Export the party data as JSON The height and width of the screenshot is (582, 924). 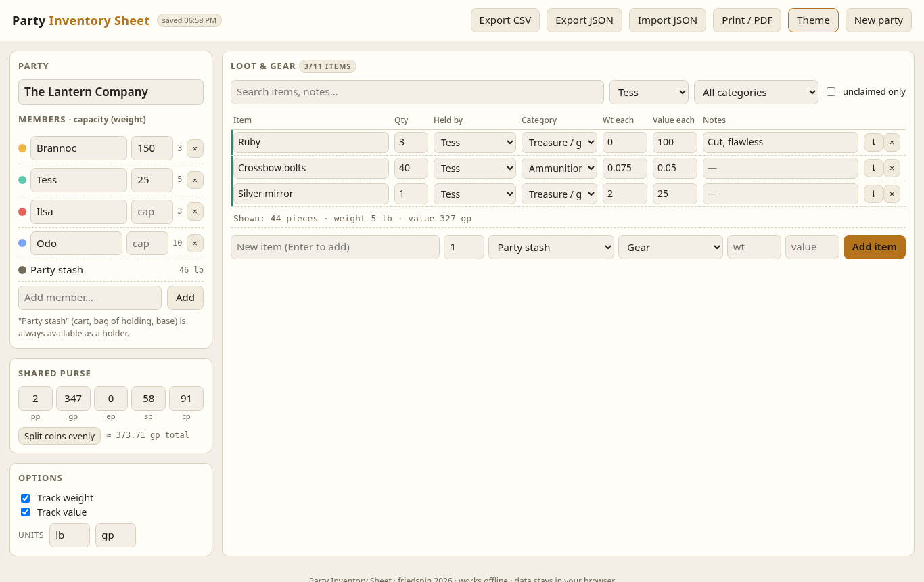(x=584, y=20)
